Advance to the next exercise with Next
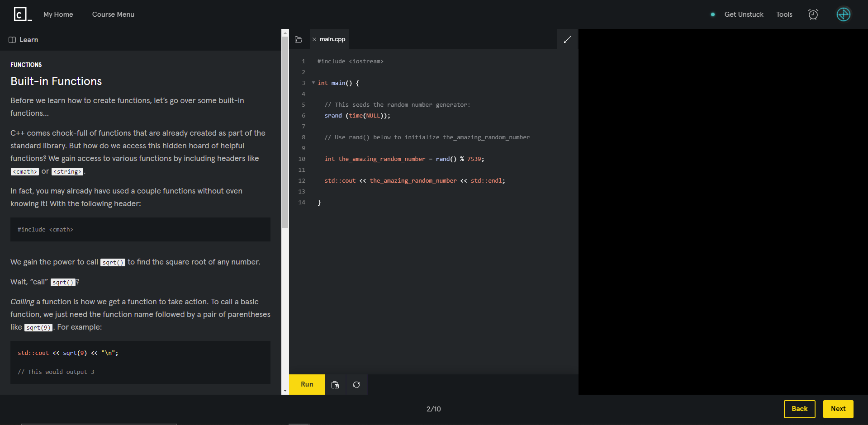This screenshot has height=425, width=868. (838, 409)
